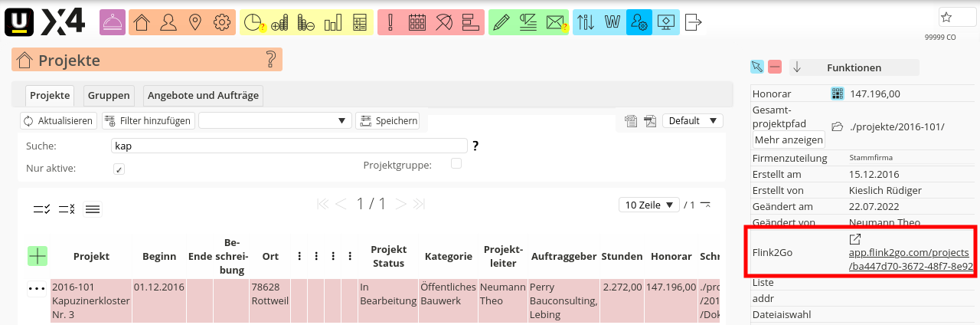Click the envelope mail icon
Image resolution: width=980 pixels, height=325 pixels.
pos(555,22)
